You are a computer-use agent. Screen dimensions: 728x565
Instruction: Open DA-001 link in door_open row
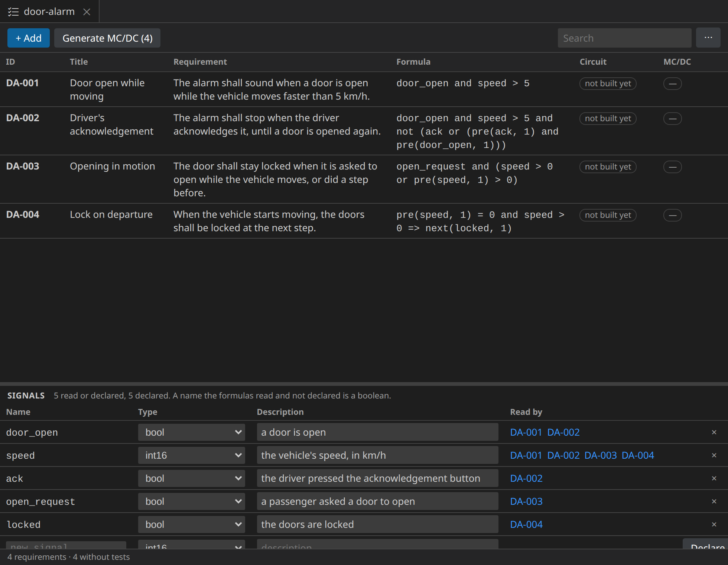click(526, 432)
